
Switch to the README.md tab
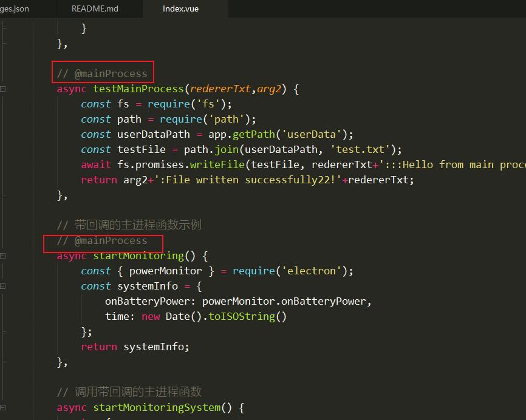pyautogui.click(x=95, y=8)
